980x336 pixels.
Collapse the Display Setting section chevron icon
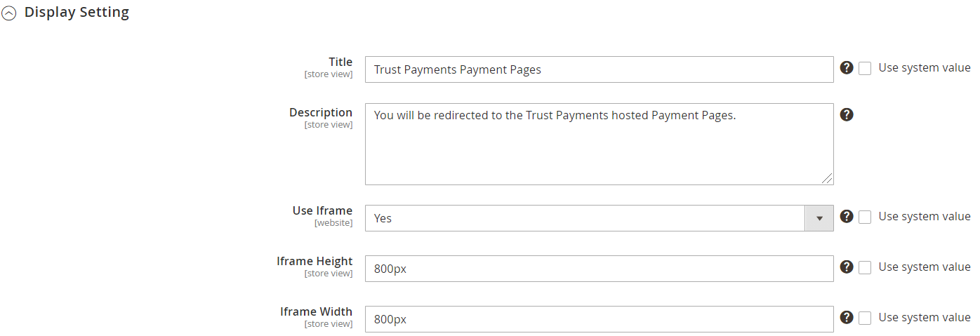coord(9,13)
